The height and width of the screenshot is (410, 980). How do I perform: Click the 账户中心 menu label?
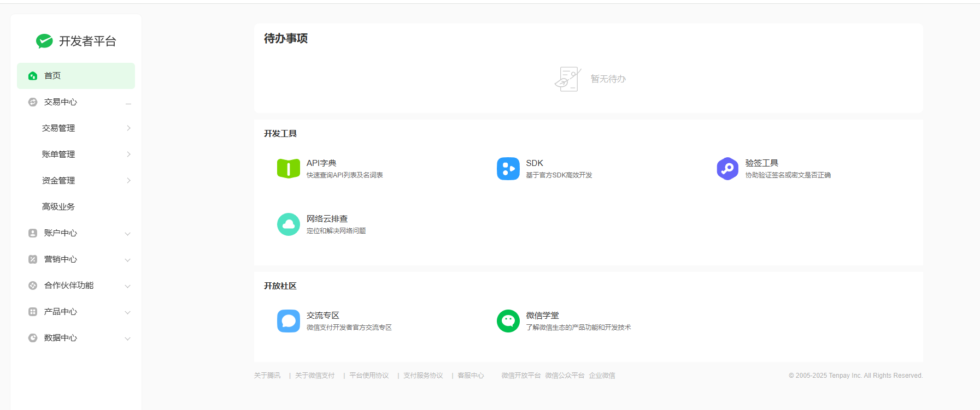click(61, 233)
